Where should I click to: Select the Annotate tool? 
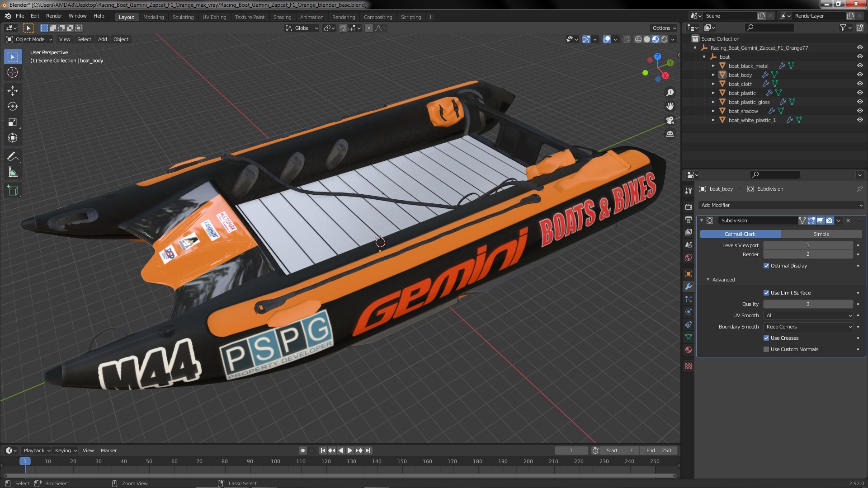(13, 157)
